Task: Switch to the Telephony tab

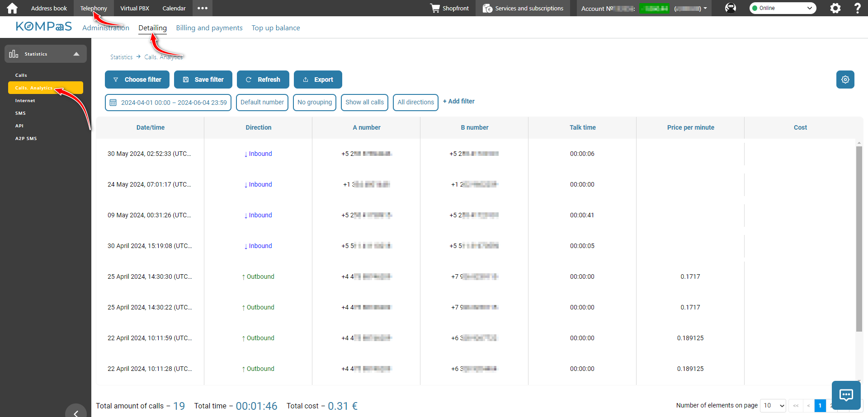Action: point(94,8)
